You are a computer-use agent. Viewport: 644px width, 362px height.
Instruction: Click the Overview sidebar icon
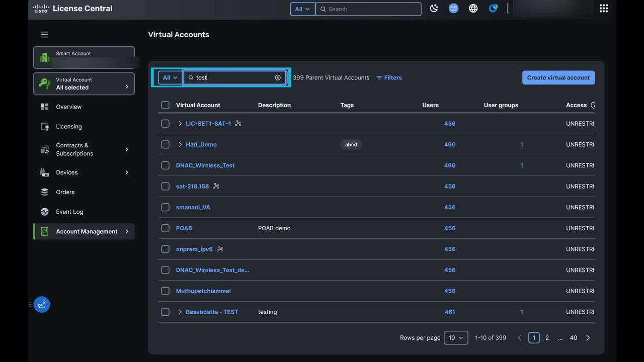tap(45, 107)
